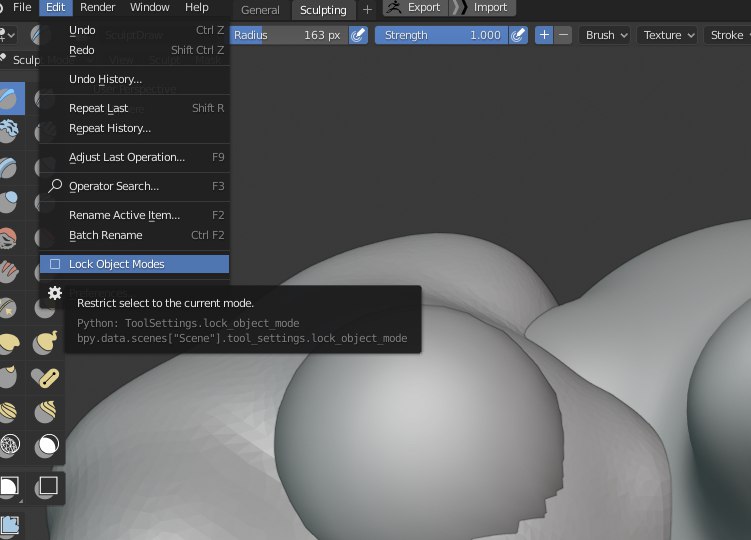Choose Repeat Last menu entry
751x540 pixels.
(x=135, y=108)
